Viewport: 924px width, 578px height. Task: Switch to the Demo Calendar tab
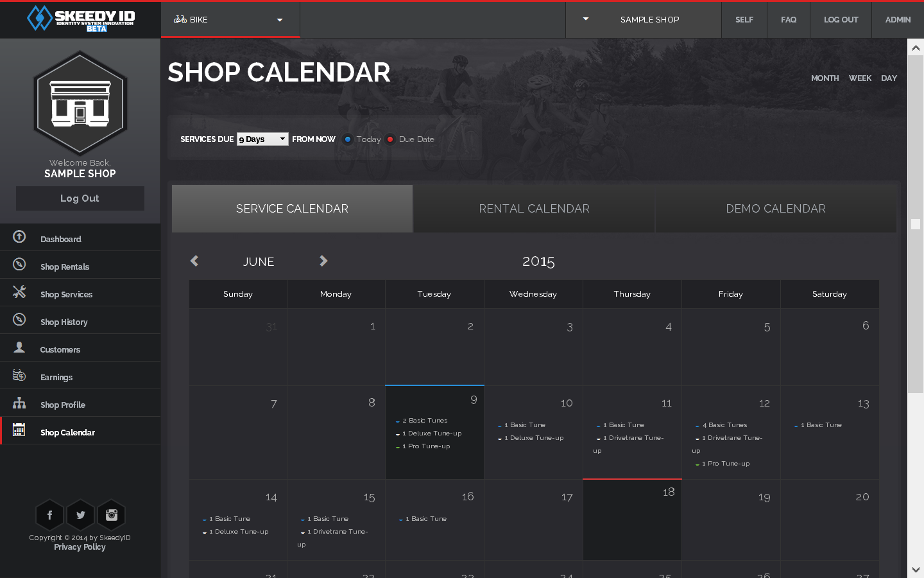(x=775, y=209)
